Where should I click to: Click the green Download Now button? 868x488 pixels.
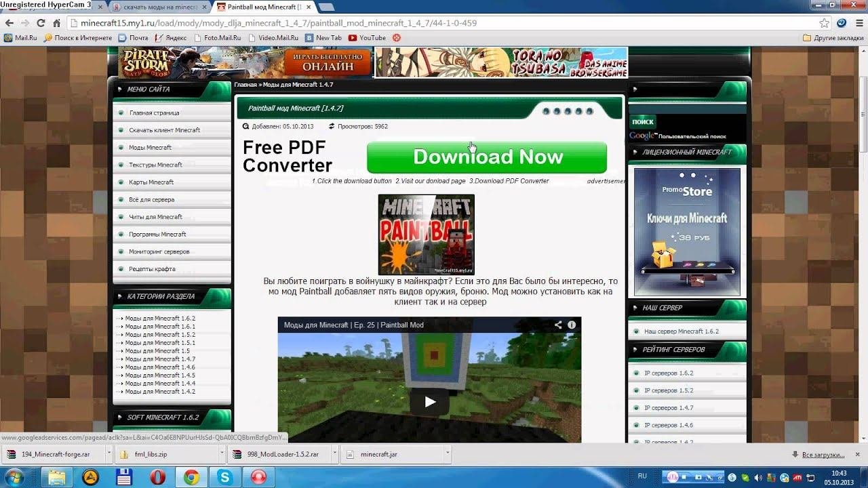tap(487, 157)
